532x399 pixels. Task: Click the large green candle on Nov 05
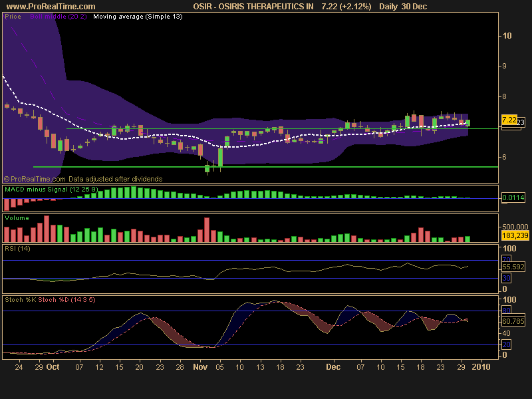click(x=220, y=158)
